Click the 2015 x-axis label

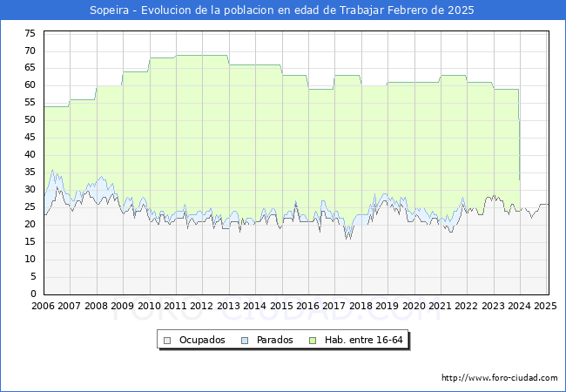pos(281,306)
